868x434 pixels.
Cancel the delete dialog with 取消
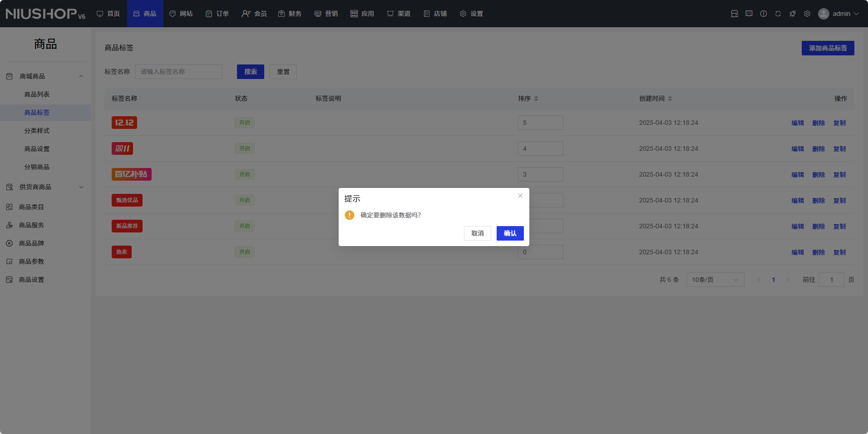478,233
